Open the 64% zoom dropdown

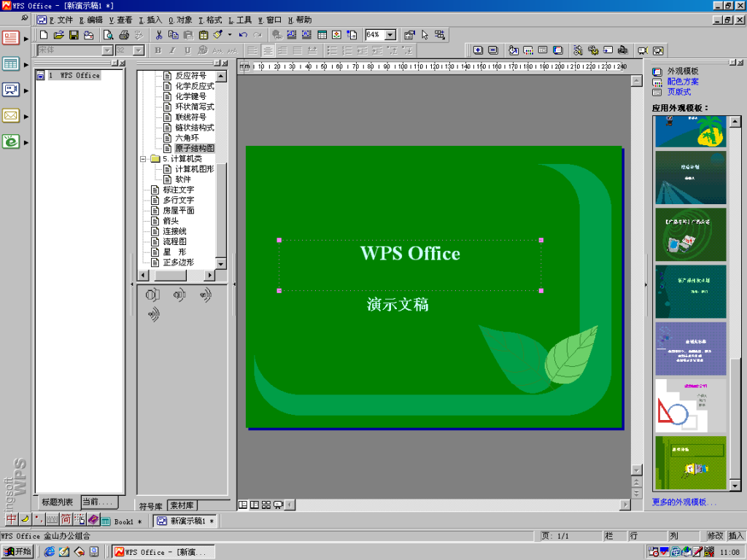point(391,35)
